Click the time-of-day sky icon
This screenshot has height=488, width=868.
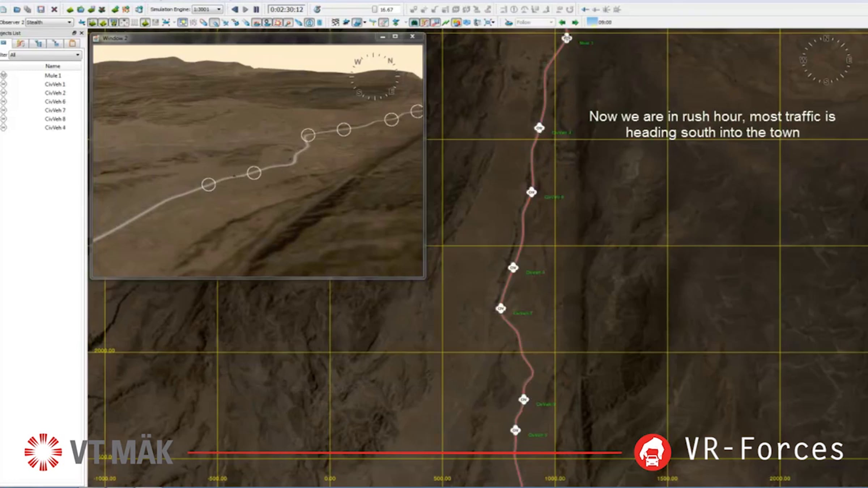pos(592,22)
